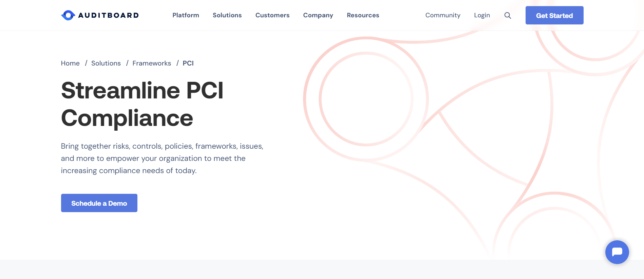Select the Frameworks breadcrumb link
This screenshot has height=279, width=644.
click(152, 63)
